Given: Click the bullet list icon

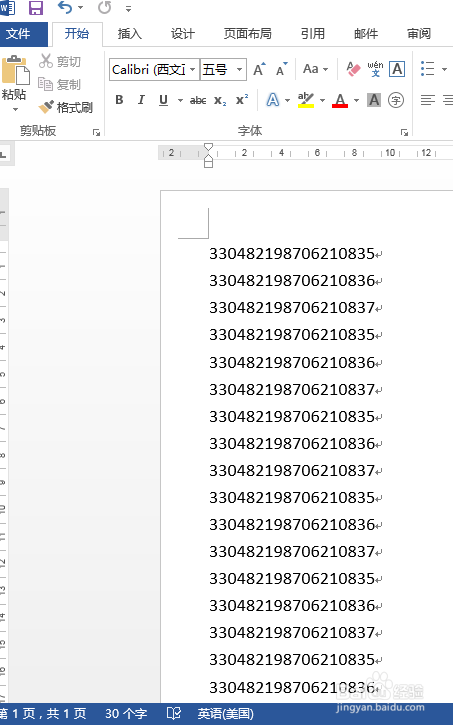Looking at the screenshot, I should (428, 68).
